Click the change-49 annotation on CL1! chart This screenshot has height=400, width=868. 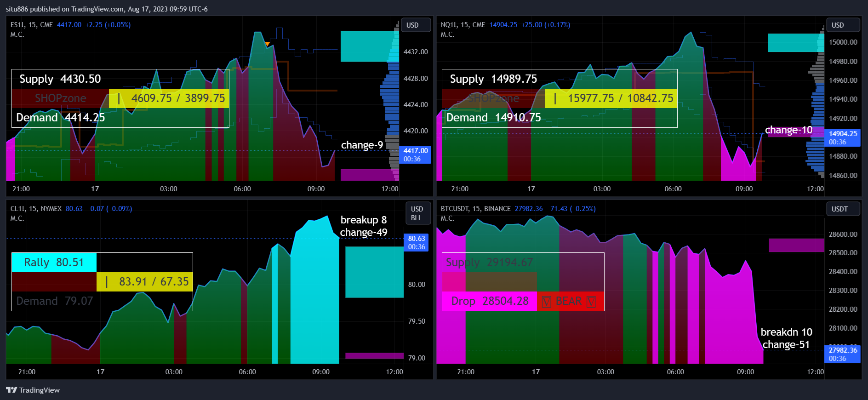point(364,233)
